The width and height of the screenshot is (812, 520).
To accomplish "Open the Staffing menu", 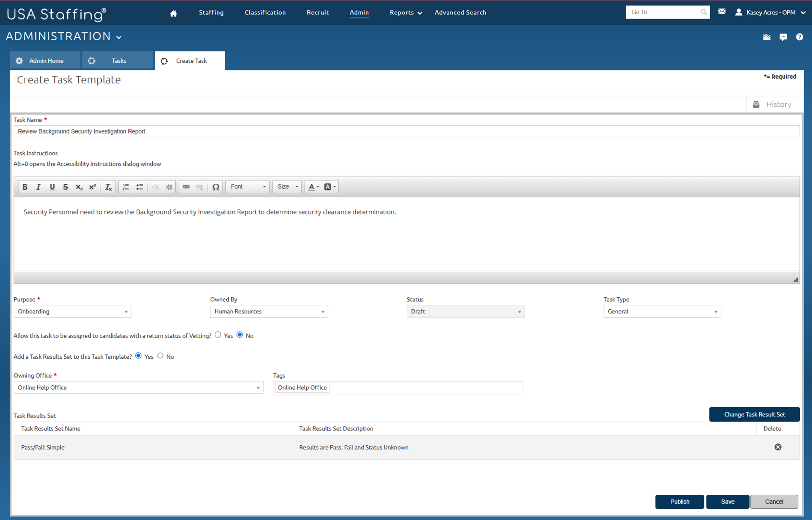I will (x=211, y=12).
